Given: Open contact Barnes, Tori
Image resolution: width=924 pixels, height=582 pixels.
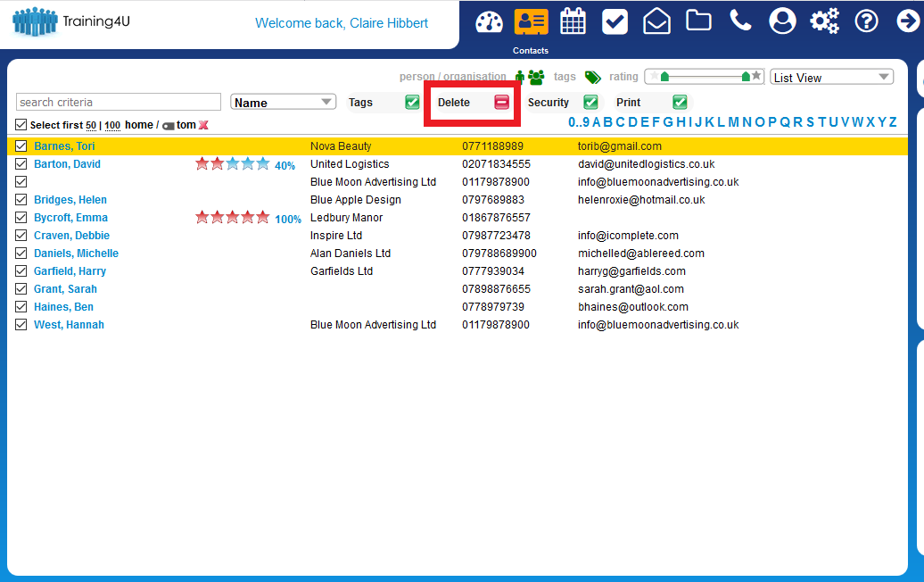Looking at the screenshot, I should point(64,146).
